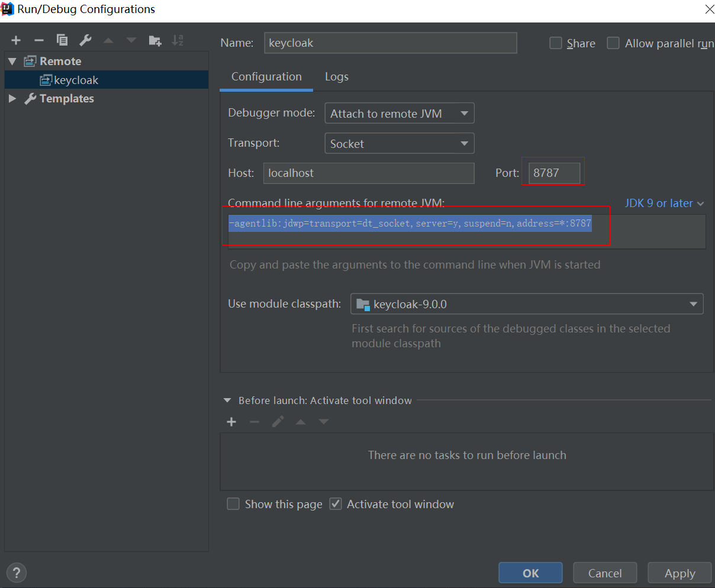Screen dimensions: 715x588
Task: Select the Remote tree row label
Action: tap(60, 62)
